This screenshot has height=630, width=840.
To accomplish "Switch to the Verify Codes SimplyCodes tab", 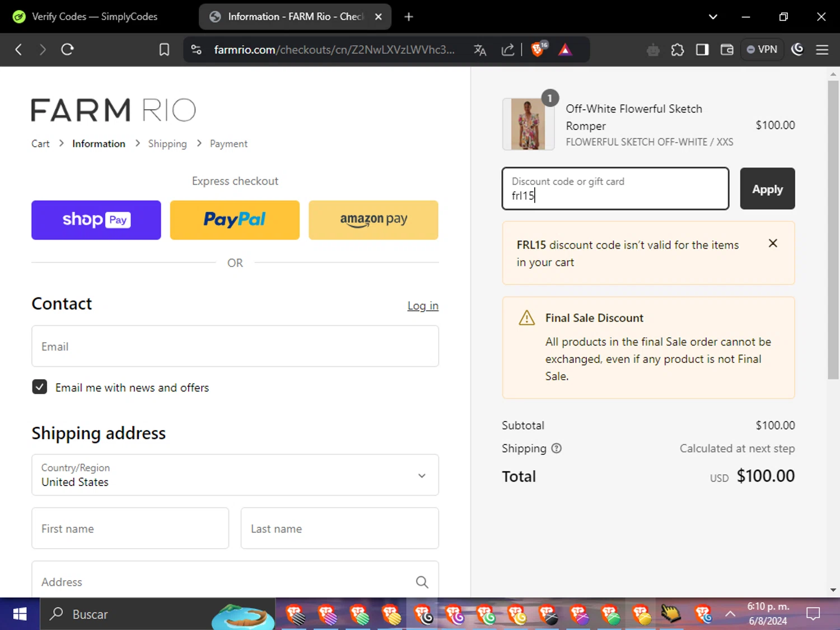I will point(94,17).
